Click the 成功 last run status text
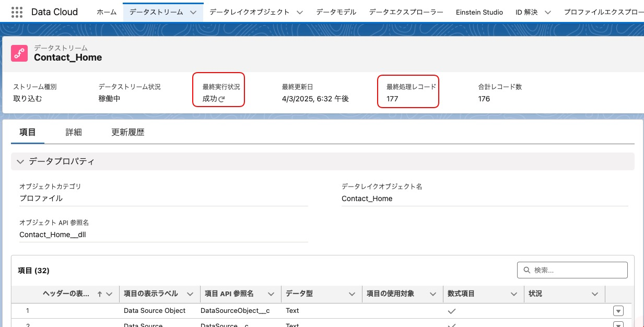The image size is (644, 327). [x=209, y=99]
